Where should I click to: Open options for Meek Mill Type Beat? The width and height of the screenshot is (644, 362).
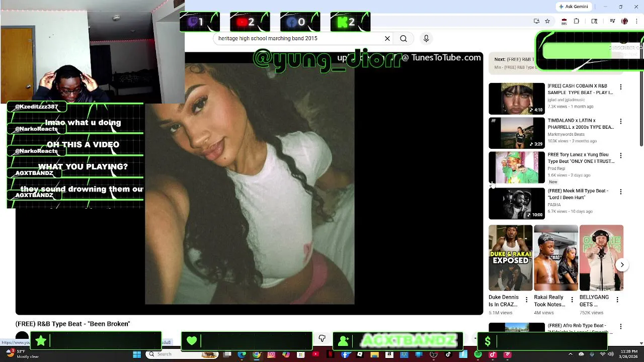click(x=621, y=192)
